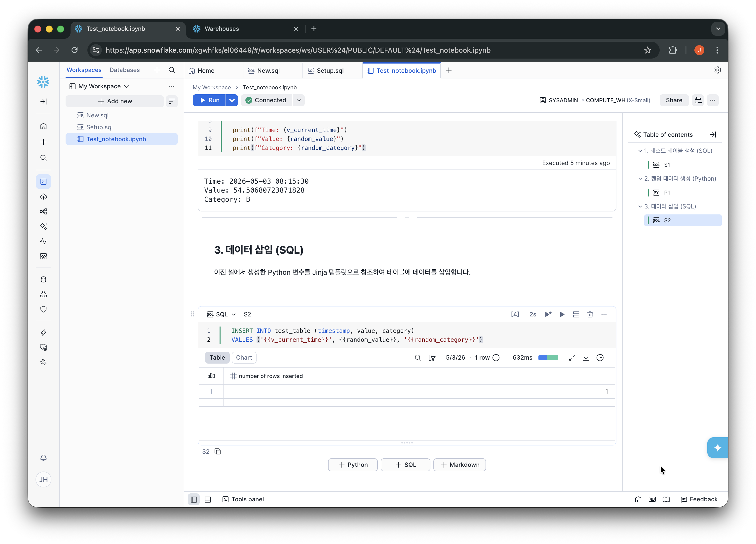Add a new Python cell

[353, 465]
